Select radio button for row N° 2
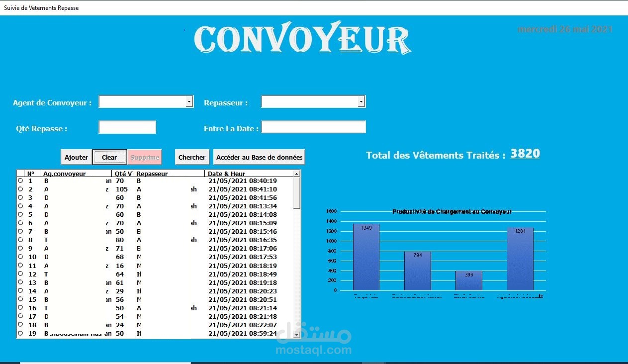This screenshot has width=628, height=364. (x=20, y=189)
